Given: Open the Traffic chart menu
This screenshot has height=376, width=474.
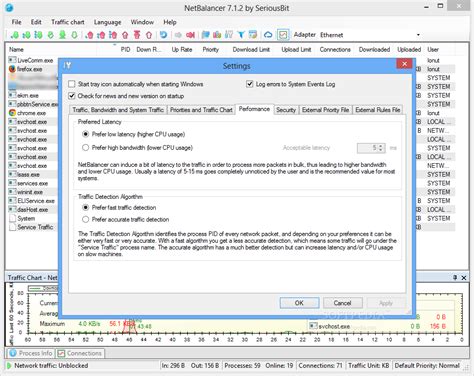Looking at the screenshot, I should 68,22.
